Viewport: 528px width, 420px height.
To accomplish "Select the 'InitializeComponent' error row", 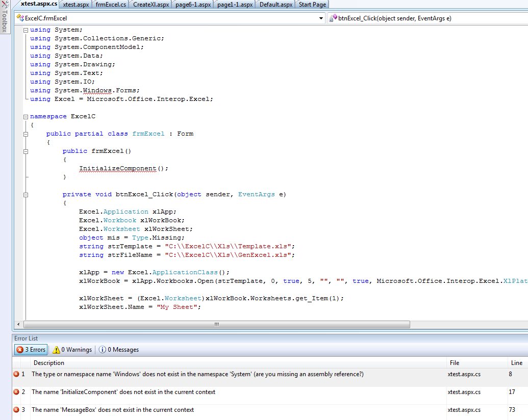I will [270, 395].
